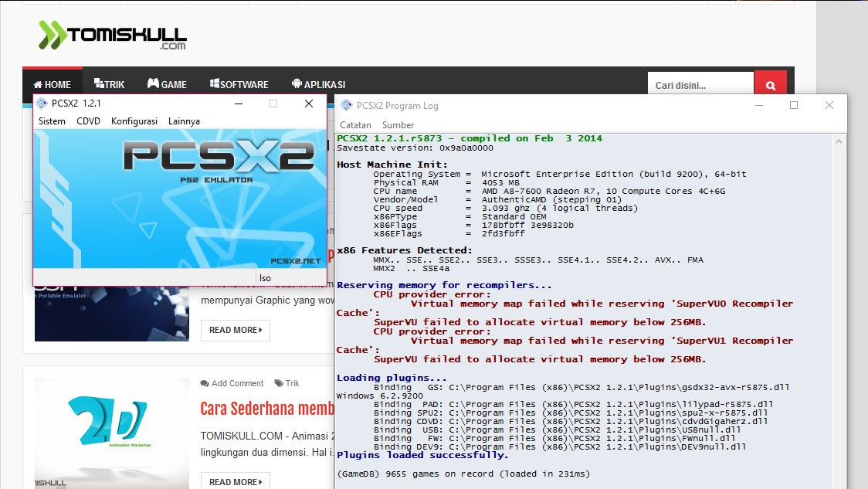
Task: Click the red search magnifier button
Action: point(771,85)
